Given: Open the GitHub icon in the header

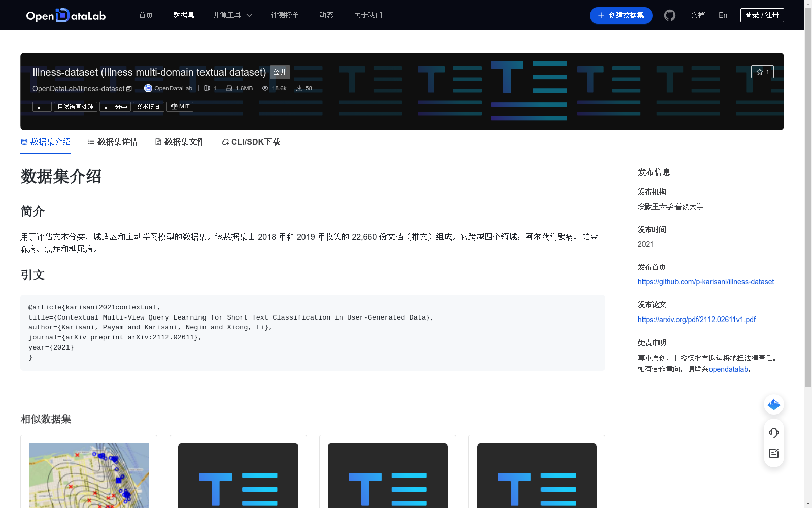Looking at the screenshot, I should click(670, 15).
